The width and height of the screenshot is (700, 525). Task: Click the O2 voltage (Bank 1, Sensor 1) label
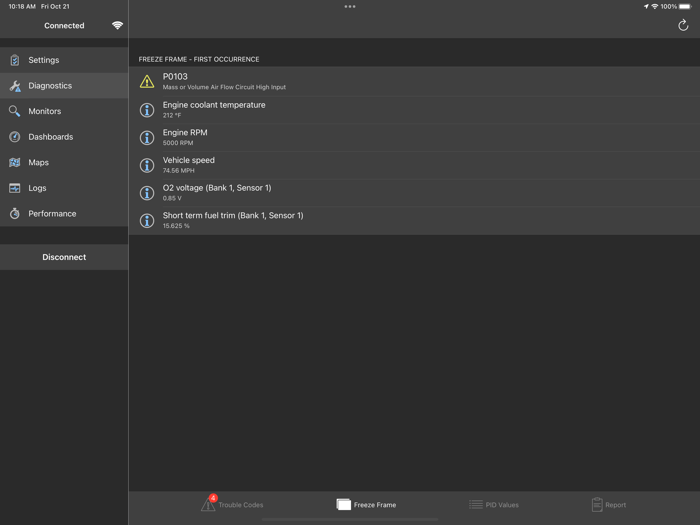pyautogui.click(x=217, y=188)
